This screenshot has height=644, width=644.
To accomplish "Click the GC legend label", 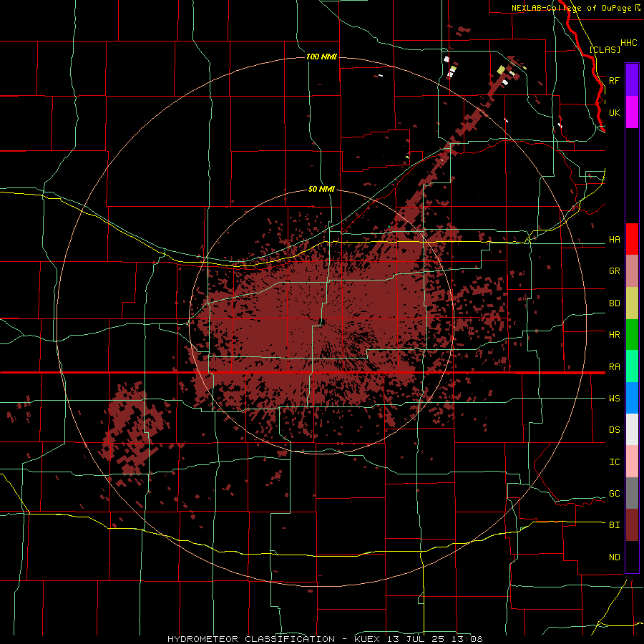I will [x=615, y=494].
